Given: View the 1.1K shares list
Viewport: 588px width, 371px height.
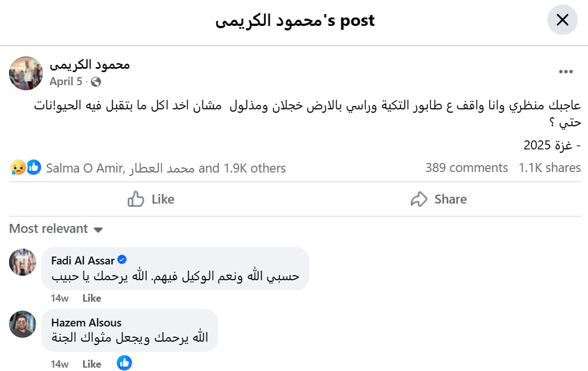Looking at the screenshot, I should pos(550,167).
